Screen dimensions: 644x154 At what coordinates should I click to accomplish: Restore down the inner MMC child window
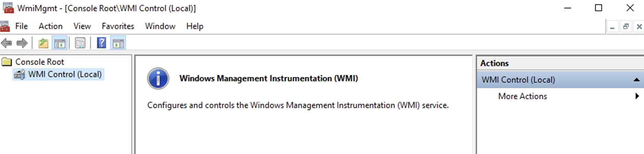coord(626,26)
